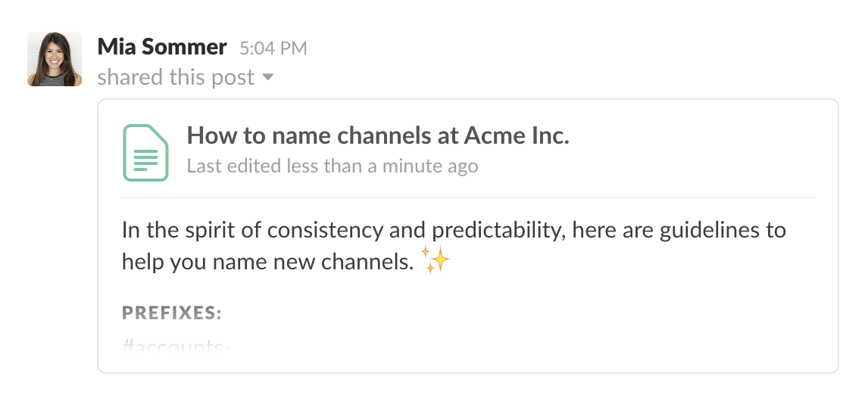Screen dimensions: 868x404
Task: Click the 'help you name new channels.' line
Action: [x=268, y=262]
